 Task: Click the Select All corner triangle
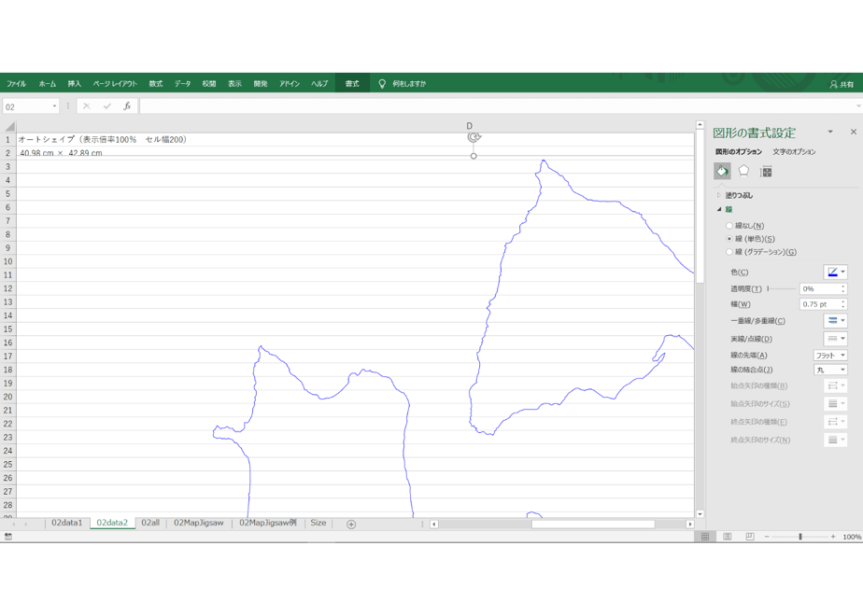(x=9, y=127)
